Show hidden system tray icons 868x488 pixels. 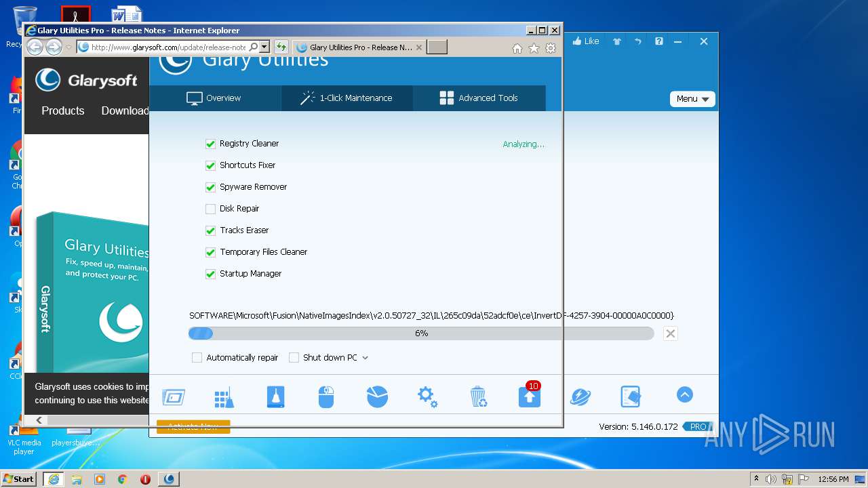[x=756, y=479]
